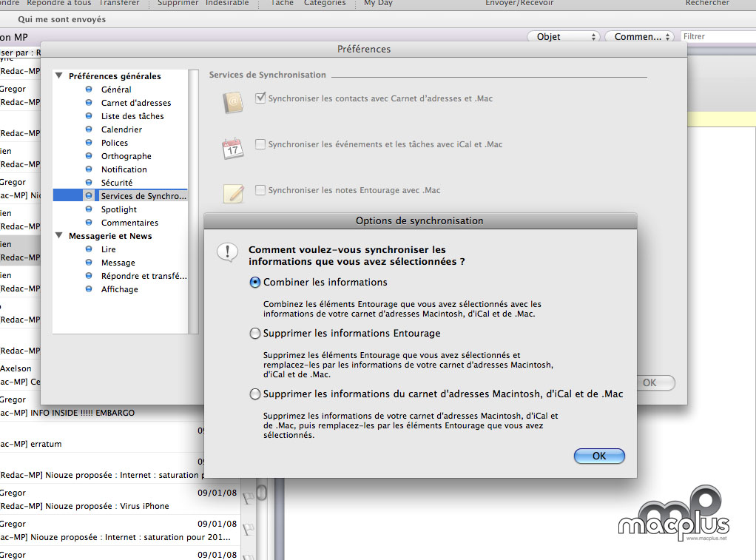Open the 'Orthographe' preferences pane
The width and height of the screenshot is (756, 560).
pos(126,156)
